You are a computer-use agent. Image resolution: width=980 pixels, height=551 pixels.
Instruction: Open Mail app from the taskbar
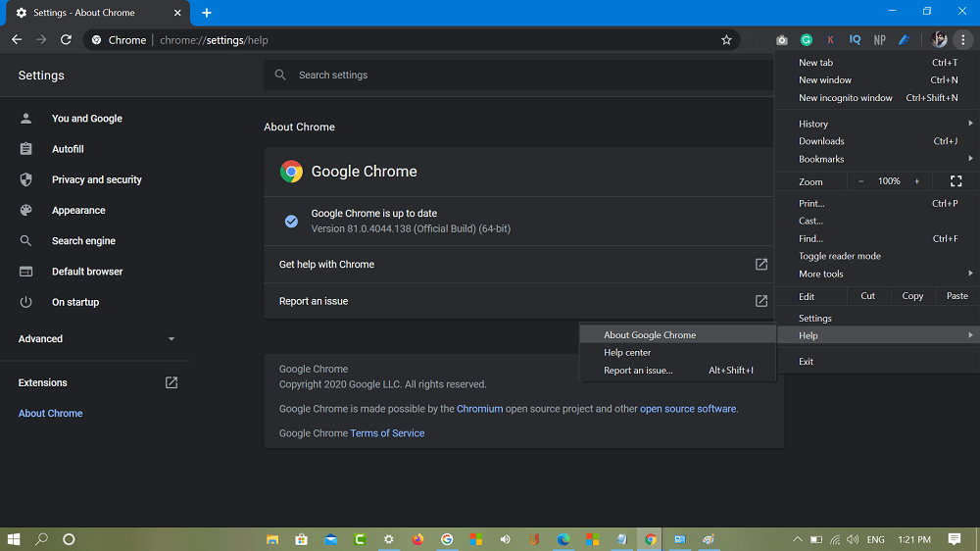pyautogui.click(x=330, y=539)
